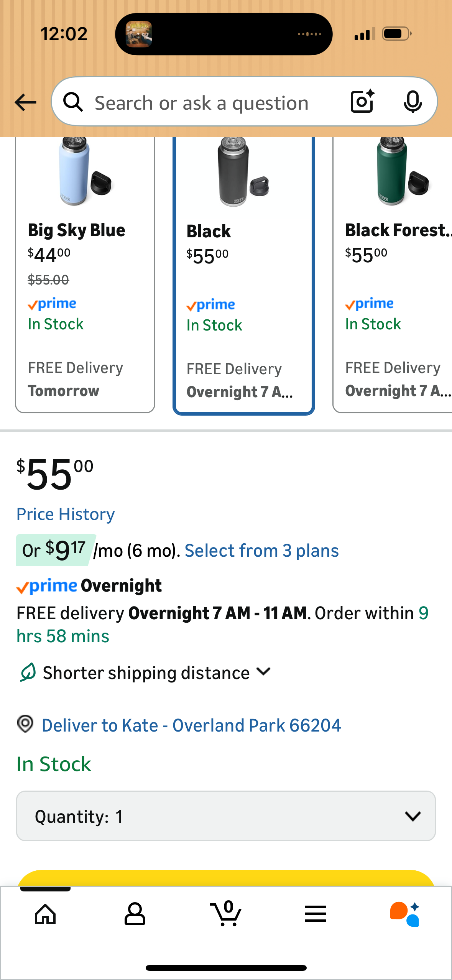Open the Price History link

(x=66, y=514)
